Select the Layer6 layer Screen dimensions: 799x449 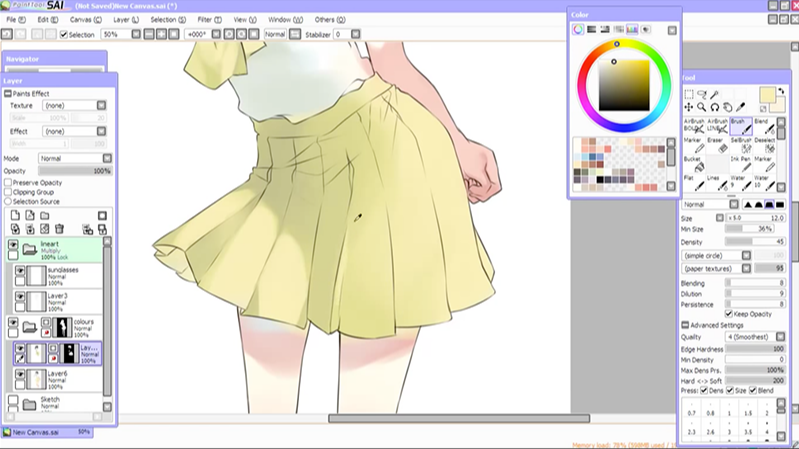tap(58, 377)
